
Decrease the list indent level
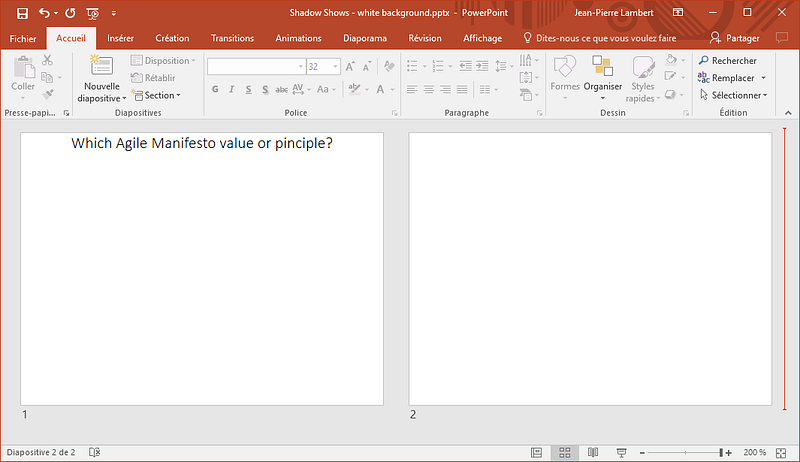coord(465,66)
